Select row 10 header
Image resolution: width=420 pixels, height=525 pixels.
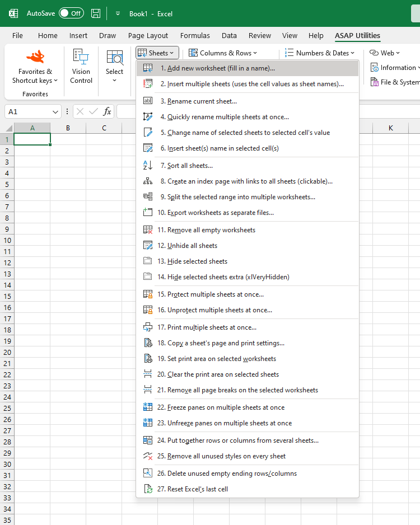point(7,241)
